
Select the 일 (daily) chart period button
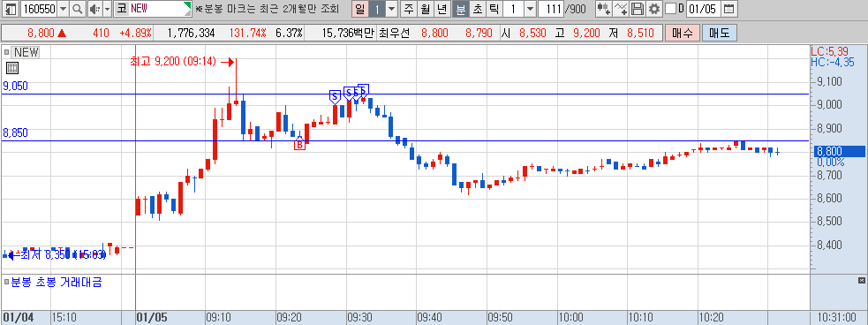[360, 9]
